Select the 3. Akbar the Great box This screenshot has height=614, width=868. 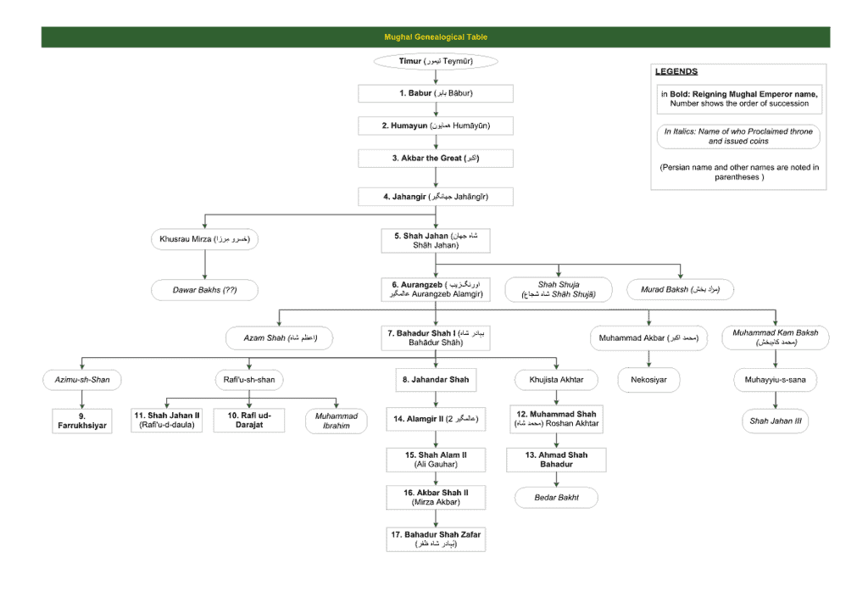(436, 159)
